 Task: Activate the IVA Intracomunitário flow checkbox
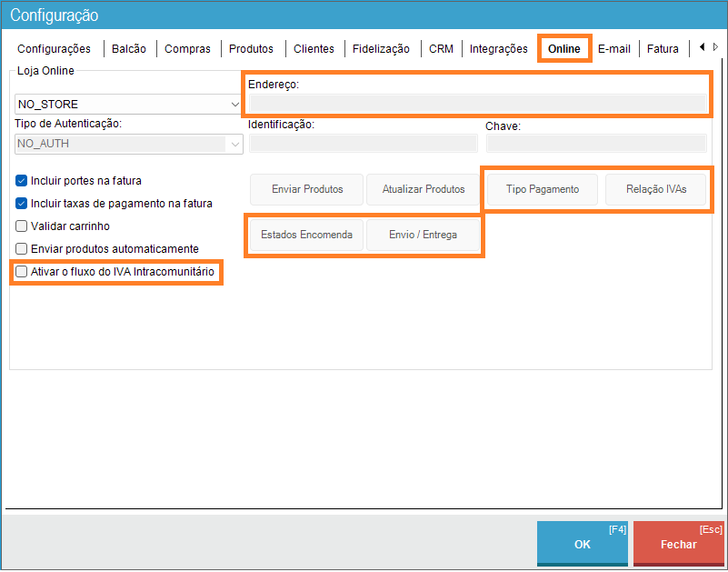click(x=23, y=272)
